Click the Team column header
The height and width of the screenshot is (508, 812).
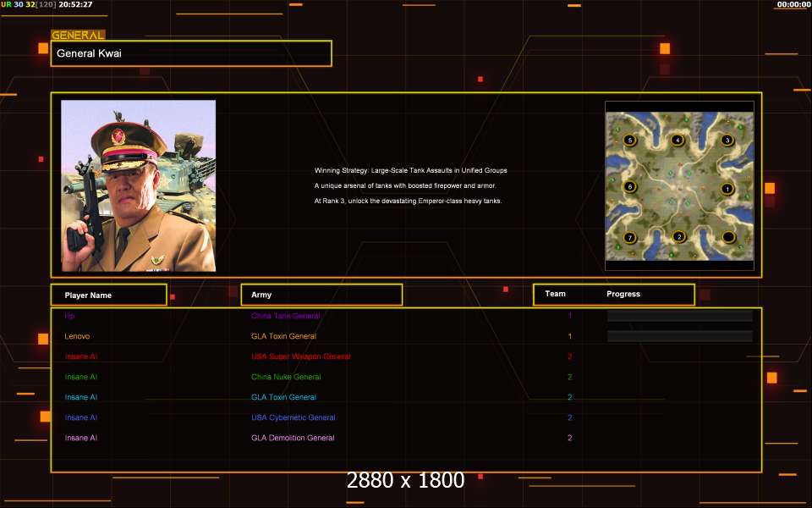[555, 294]
